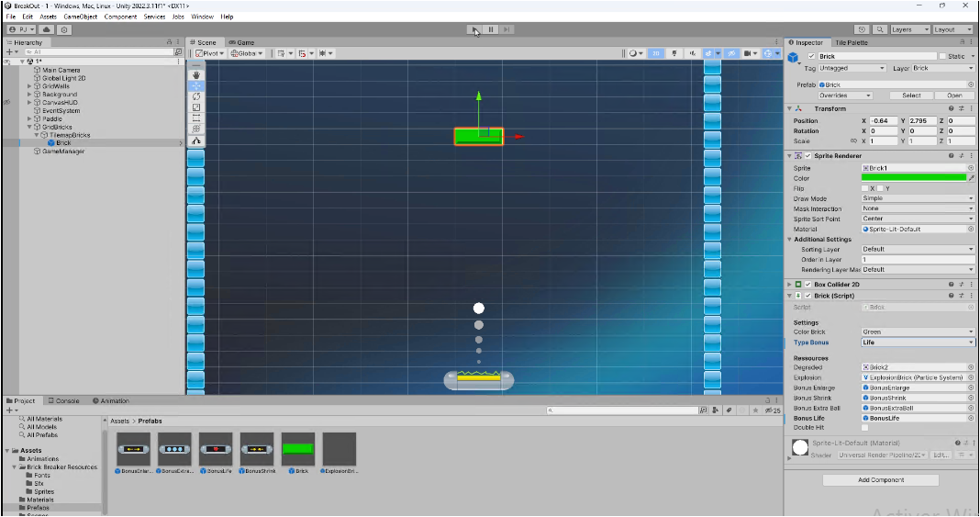Open the Color Brick dropdown
The image size is (980, 517).
(x=917, y=332)
